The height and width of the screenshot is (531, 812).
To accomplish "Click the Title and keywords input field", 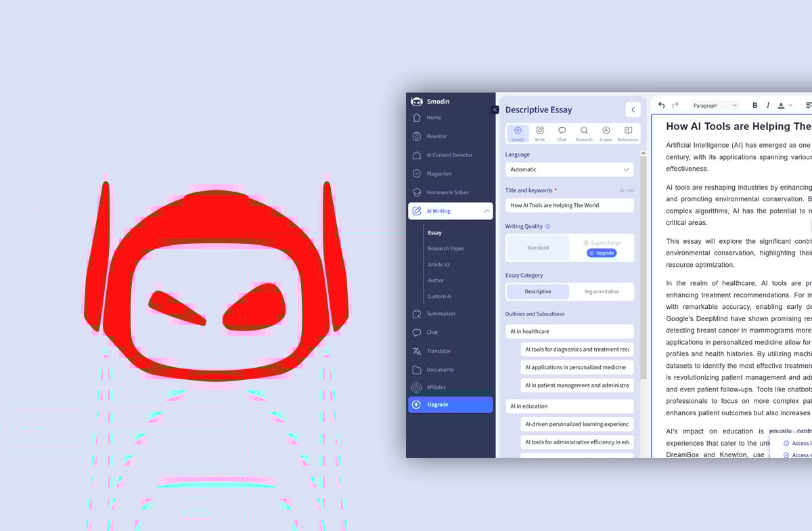I will 570,205.
